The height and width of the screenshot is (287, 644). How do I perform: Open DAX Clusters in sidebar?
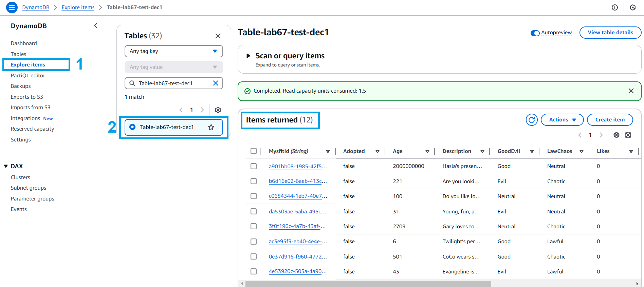tap(20, 177)
